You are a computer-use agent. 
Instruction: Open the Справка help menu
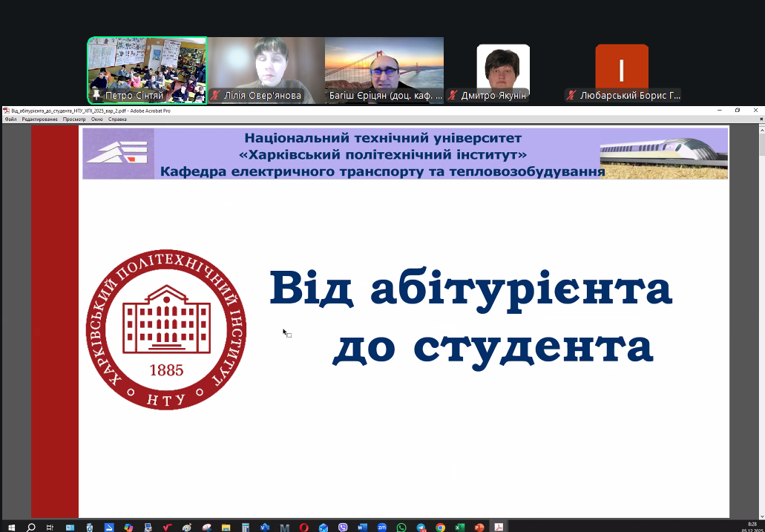pyautogui.click(x=117, y=119)
